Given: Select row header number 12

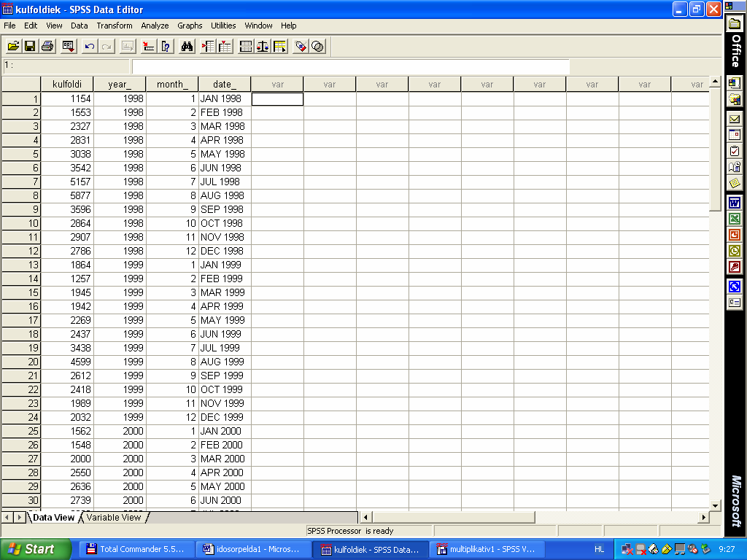Looking at the screenshot, I should click(x=21, y=251).
